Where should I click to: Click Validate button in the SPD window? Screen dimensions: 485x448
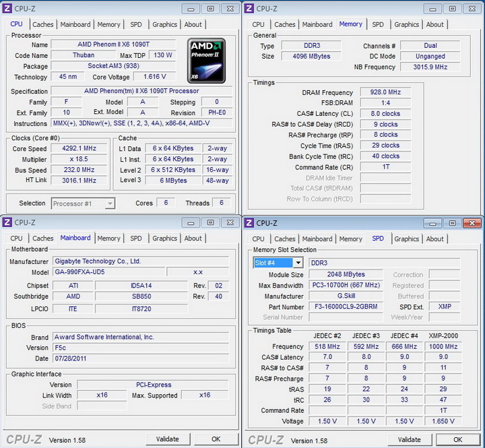tap(410, 440)
